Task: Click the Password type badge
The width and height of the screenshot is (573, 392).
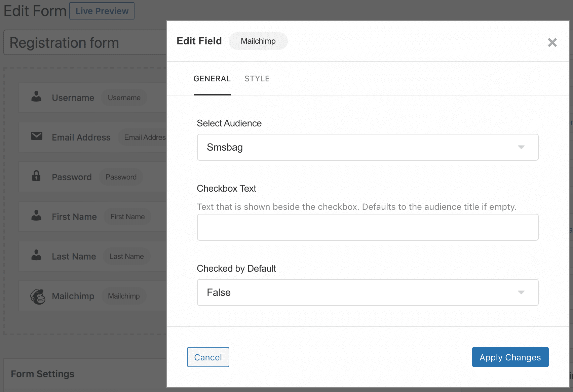Action: tap(121, 177)
